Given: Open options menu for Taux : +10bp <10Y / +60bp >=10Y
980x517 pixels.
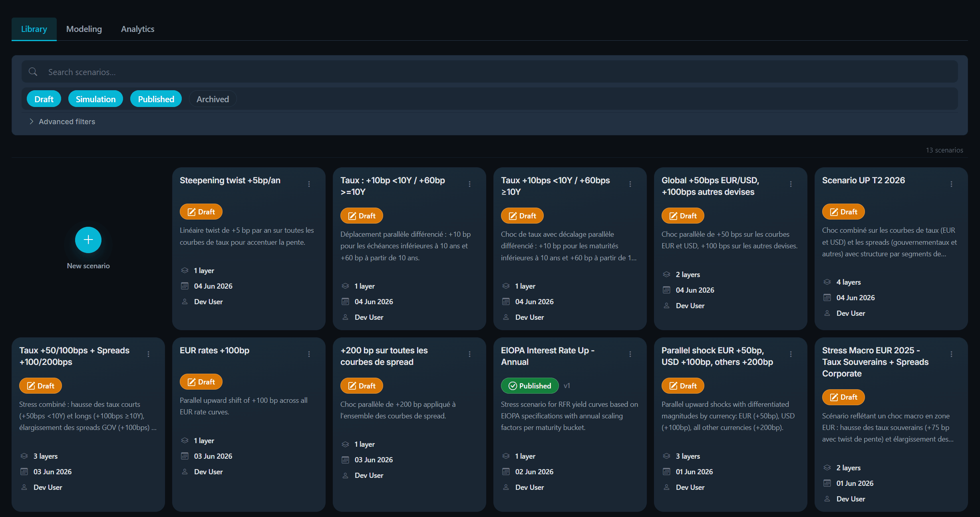Looking at the screenshot, I should pos(469,184).
